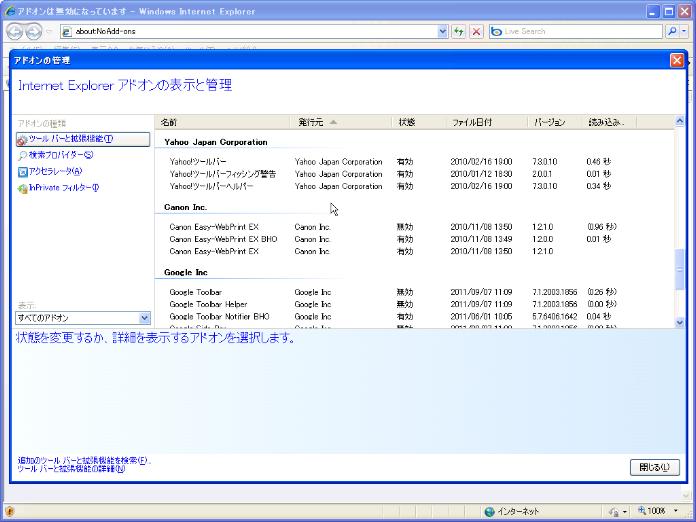Click the Yahoo Japan Corporation group header
The height and width of the screenshot is (522, 696).
coord(216,142)
